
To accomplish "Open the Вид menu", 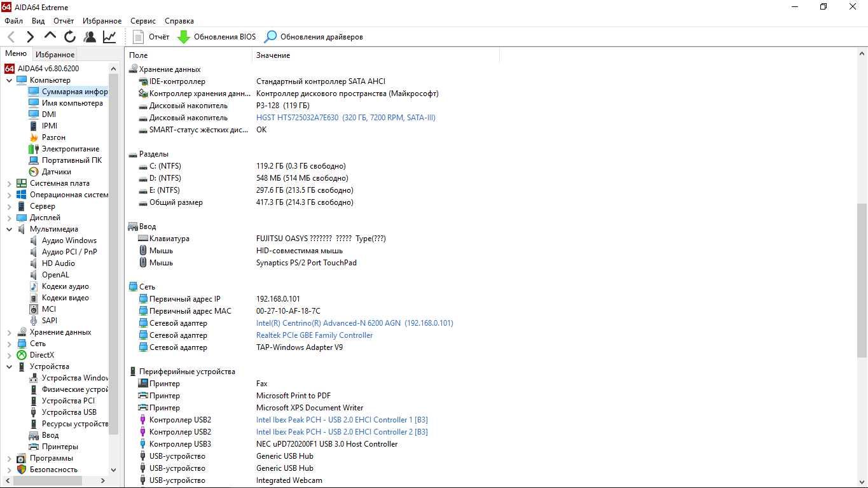I will [38, 21].
